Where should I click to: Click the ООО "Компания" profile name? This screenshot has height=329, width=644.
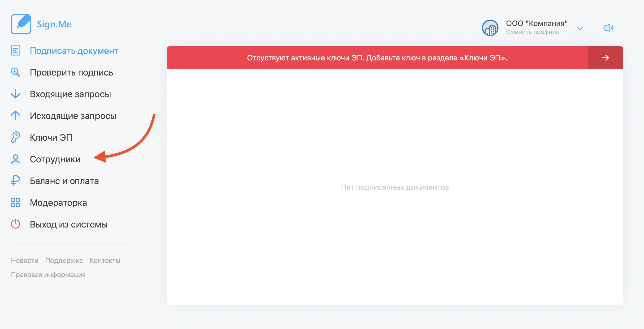(537, 23)
